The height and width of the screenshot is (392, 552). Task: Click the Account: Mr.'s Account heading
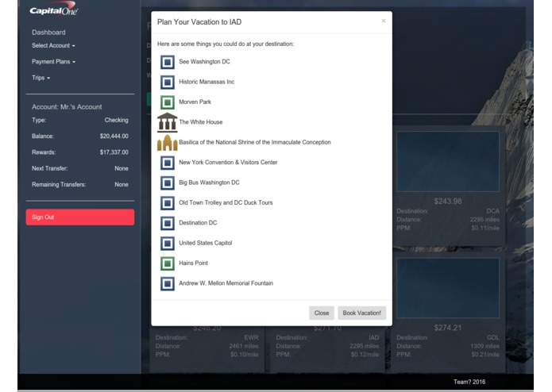67,107
